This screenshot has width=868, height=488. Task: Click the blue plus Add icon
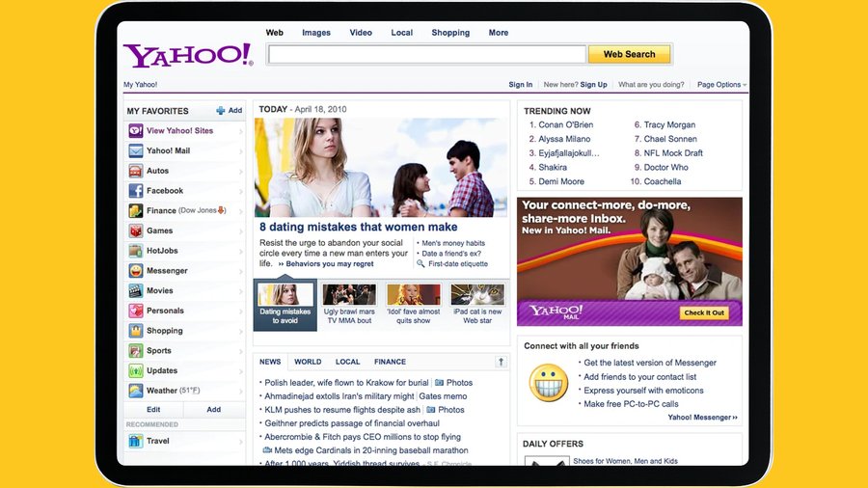pyautogui.click(x=220, y=111)
